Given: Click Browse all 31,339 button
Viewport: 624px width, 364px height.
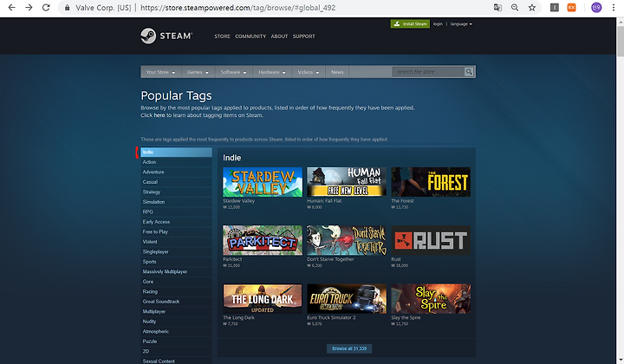Looking at the screenshot, I should (349, 348).
